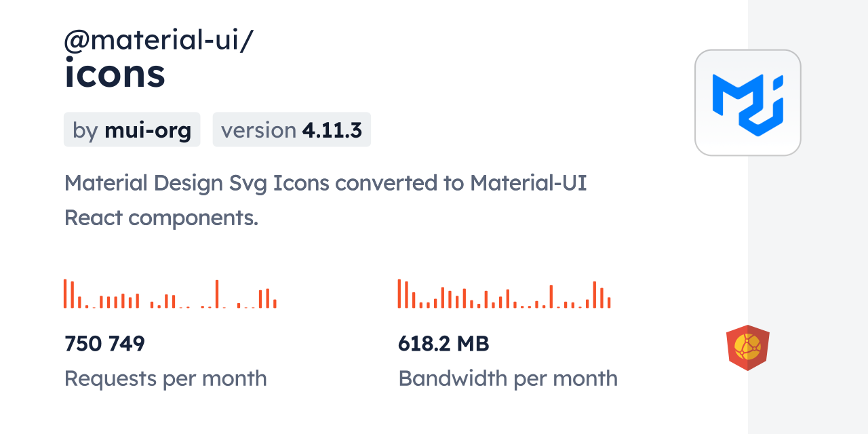Click the "@material-ui/" scope name
868x434 pixels.
pos(159,41)
